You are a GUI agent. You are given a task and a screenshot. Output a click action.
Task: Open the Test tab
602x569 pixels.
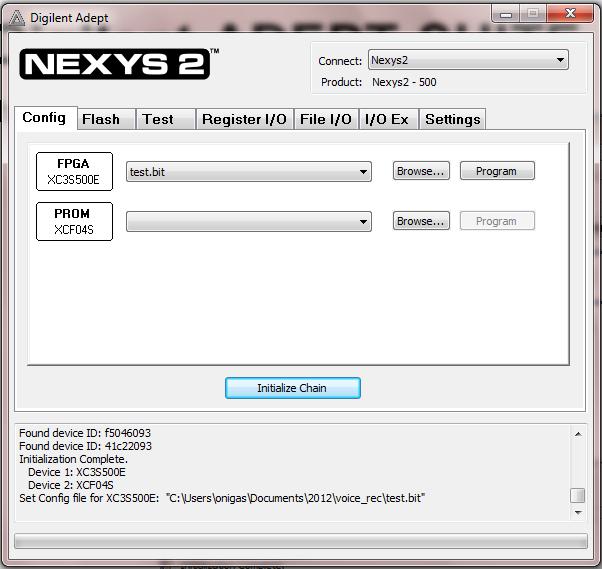click(165, 119)
